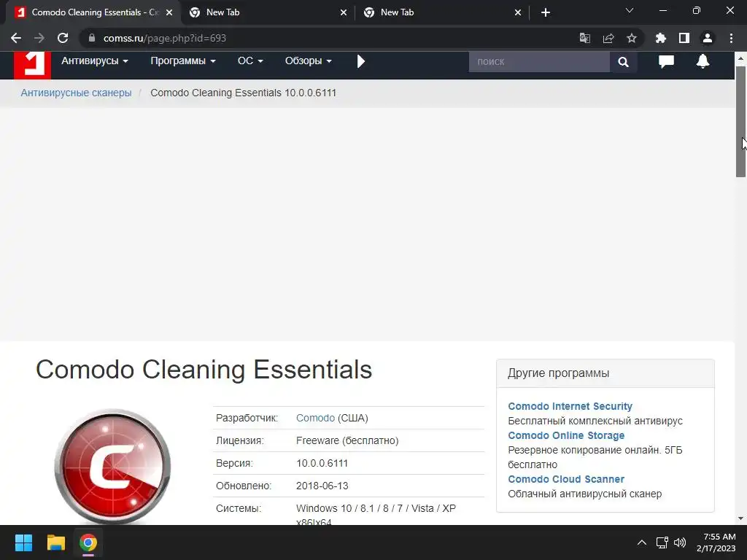
Task: Toggle the browser side panel
Action: tap(684, 38)
